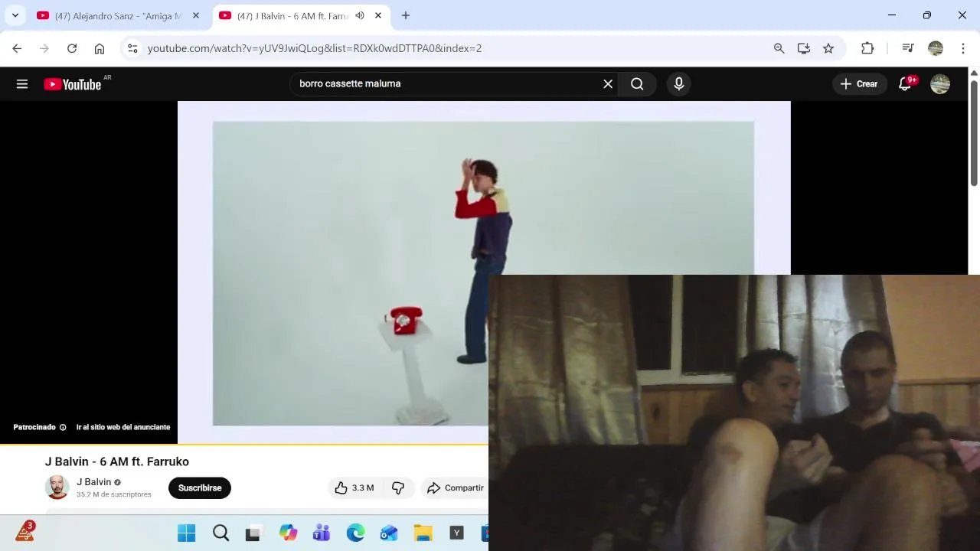Clear the search text with the X
980x551 pixels.
click(x=608, y=84)
